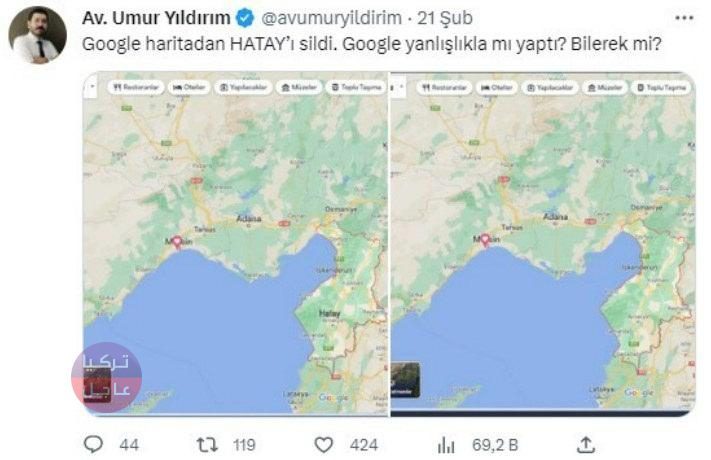Select Müzeler chip on left map
This screenshot has height=460, width=711.
[299, 87]
